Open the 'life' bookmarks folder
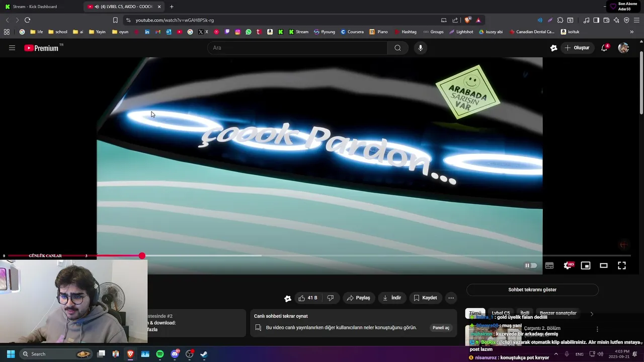This screenshot has height=362, width=644. tap(37, 32)
